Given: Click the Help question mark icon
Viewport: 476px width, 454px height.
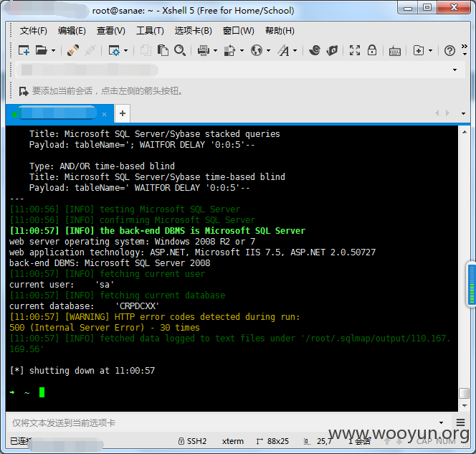Looking at the screenshot, I should point(449,50).
